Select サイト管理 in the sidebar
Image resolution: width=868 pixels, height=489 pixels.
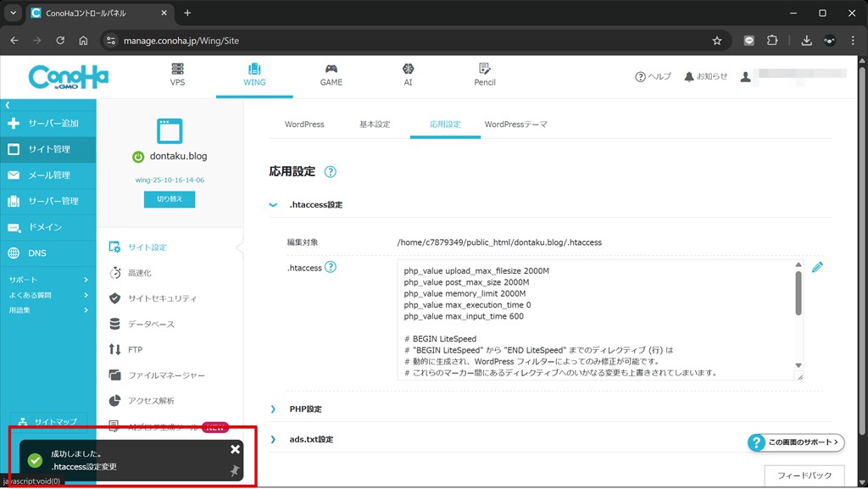pos(48,149)
